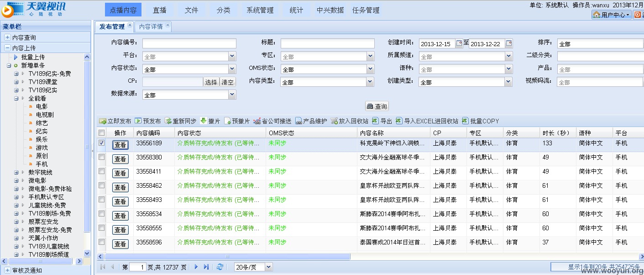Screen dimensions: 644x275
Task: Click the 用户中心 home icon
Action: [x=597, y=15]
